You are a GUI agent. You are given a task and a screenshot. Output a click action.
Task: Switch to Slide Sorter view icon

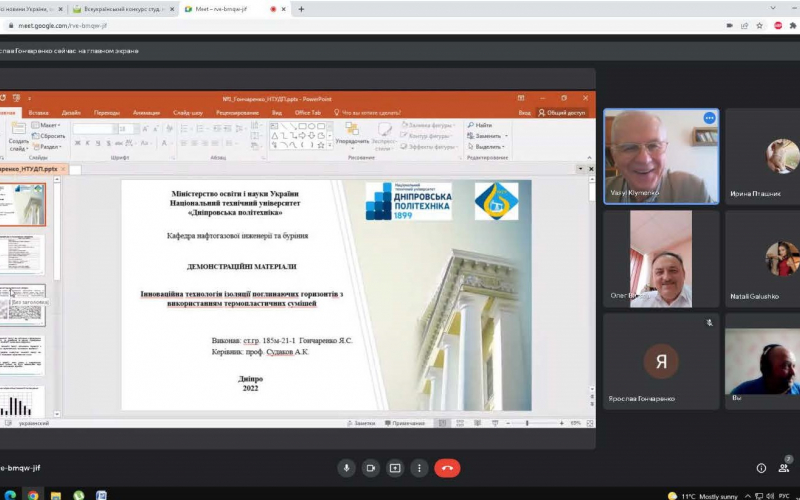[460, 423]
